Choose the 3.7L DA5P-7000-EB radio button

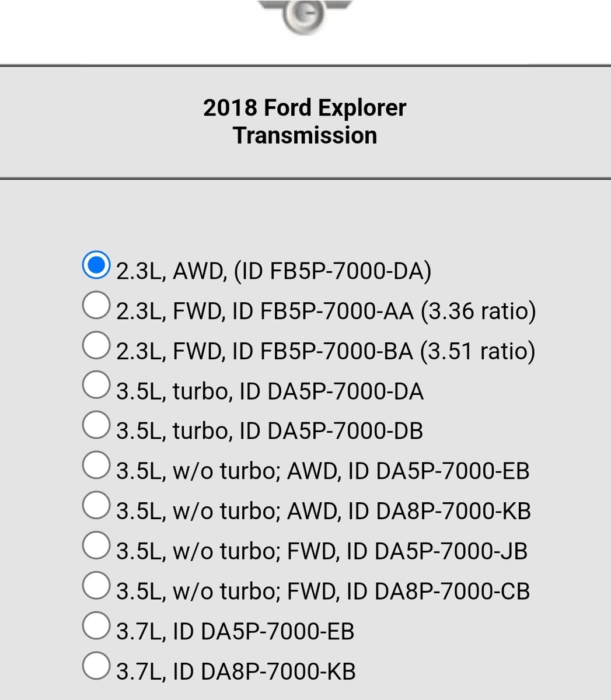tap(96, 625)
